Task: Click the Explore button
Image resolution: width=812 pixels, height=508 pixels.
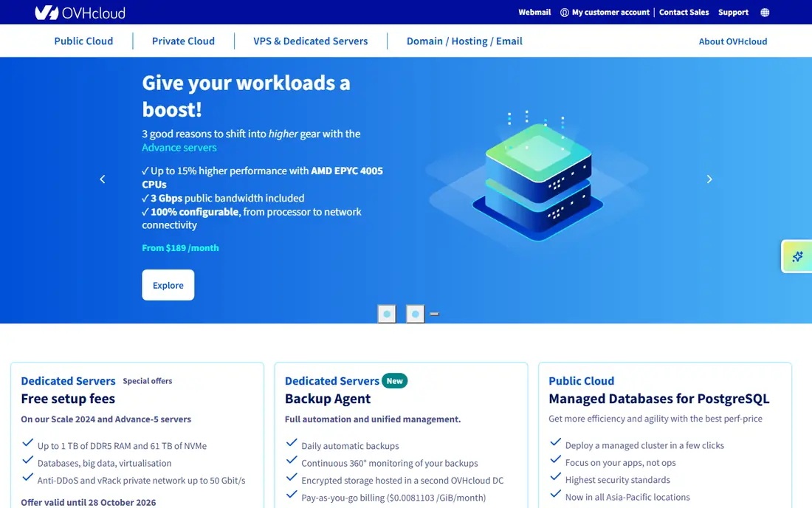Action: point(168,285)
